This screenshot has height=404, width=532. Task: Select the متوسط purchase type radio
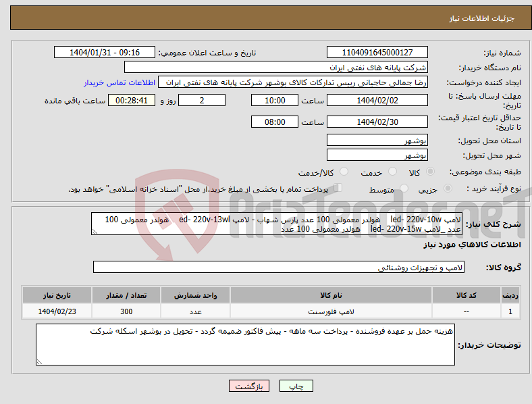pyautogui.click(x=404, y=188)
